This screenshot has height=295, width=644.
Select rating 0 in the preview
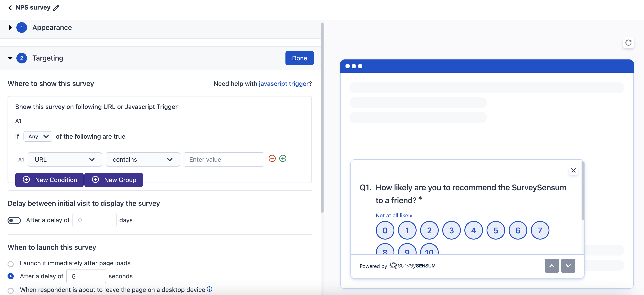tap(385, 230)
